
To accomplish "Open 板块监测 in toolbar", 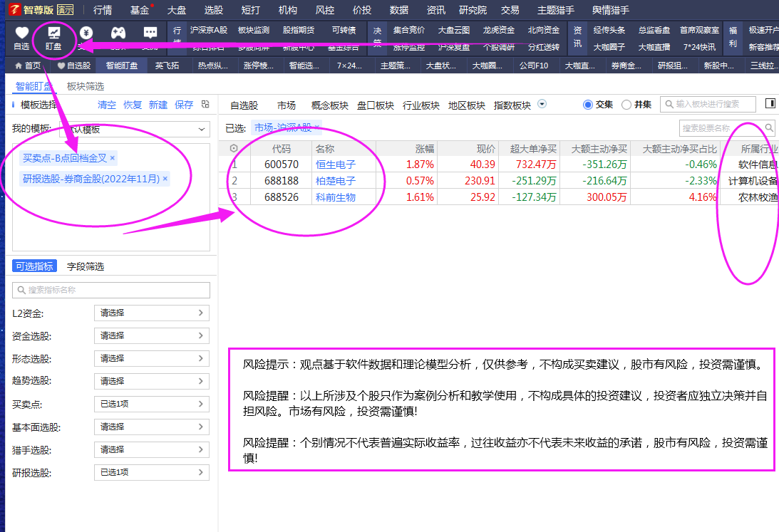I will 254,30.
